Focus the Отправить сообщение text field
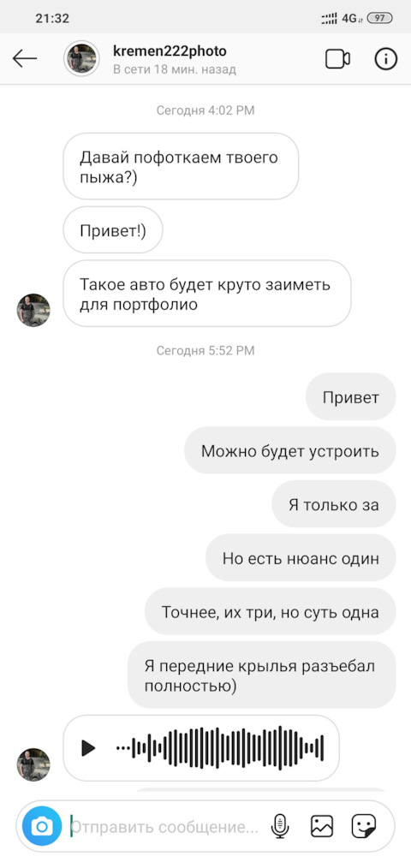This screenshot has height=868, width=411. pyautogui.click(x=166, y=828)
